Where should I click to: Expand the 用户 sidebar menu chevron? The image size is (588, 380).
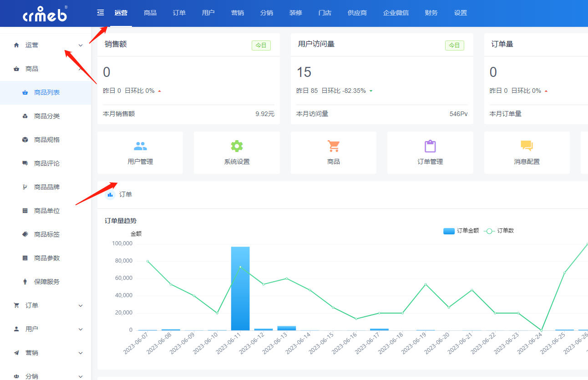[x=81, y=329]
